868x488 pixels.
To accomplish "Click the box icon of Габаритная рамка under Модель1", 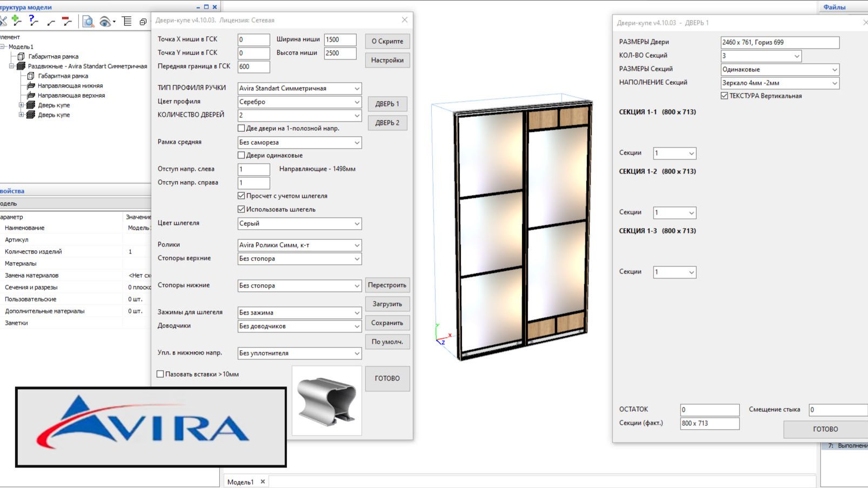I will (21, 56).
